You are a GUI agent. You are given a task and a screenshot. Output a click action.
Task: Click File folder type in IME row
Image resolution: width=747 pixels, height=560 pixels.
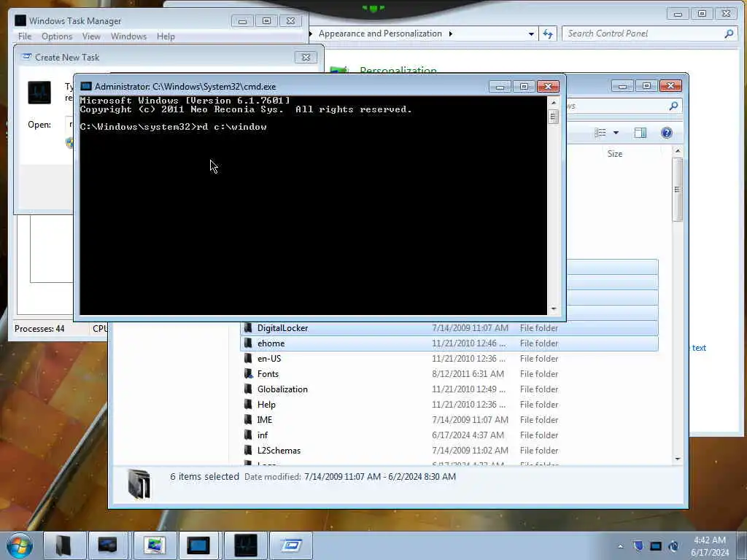click(x=539, y=419)
